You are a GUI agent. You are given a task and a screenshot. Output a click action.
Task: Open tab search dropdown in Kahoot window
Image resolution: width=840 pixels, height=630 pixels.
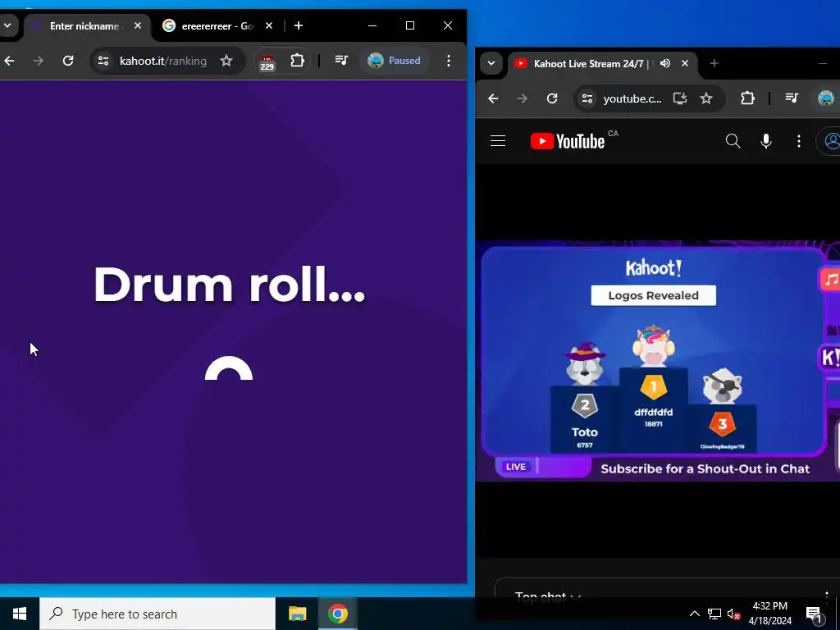tap(7, 25)
